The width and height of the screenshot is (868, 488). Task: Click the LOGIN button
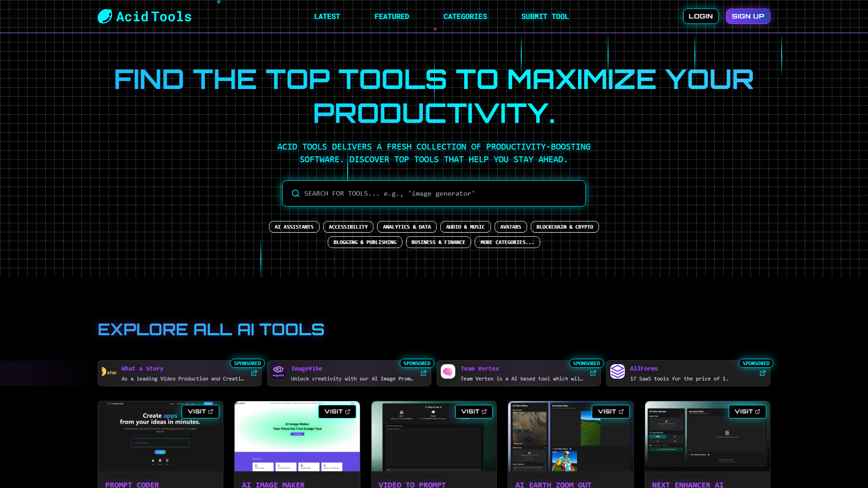tap(701, 16)
